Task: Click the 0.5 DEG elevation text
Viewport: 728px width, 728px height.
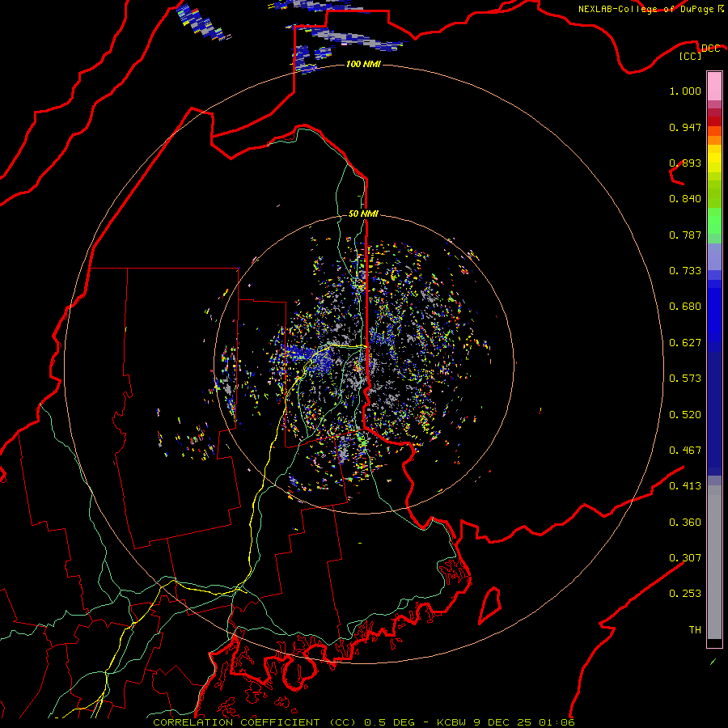Action: click(x=388, y=722)
